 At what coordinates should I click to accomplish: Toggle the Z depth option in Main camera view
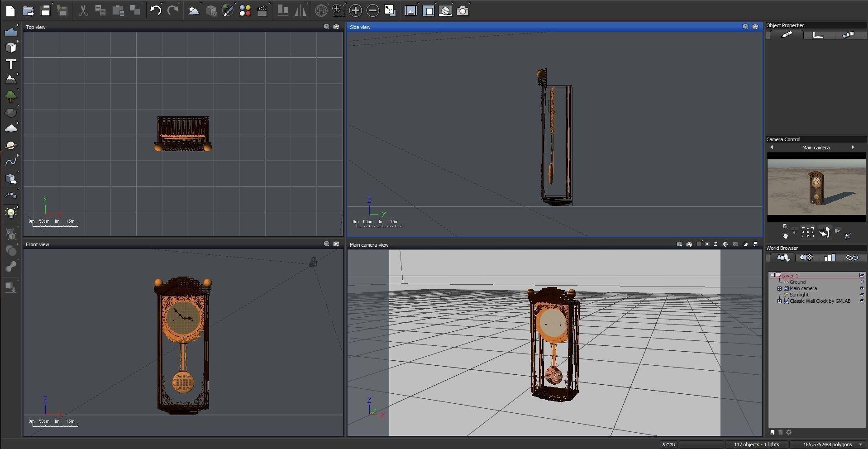(715, 244)
